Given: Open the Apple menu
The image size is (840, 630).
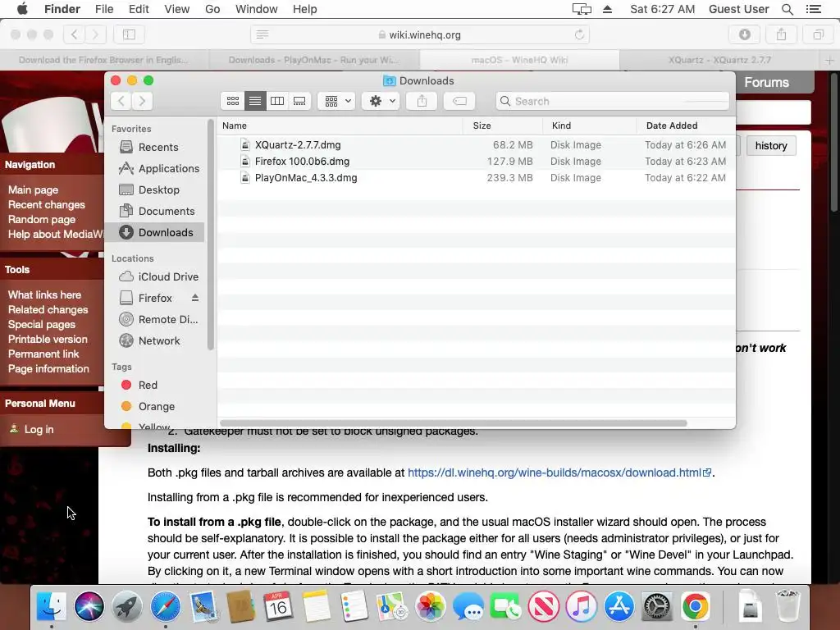Looking at the screenshot, I should click(22, 9).
